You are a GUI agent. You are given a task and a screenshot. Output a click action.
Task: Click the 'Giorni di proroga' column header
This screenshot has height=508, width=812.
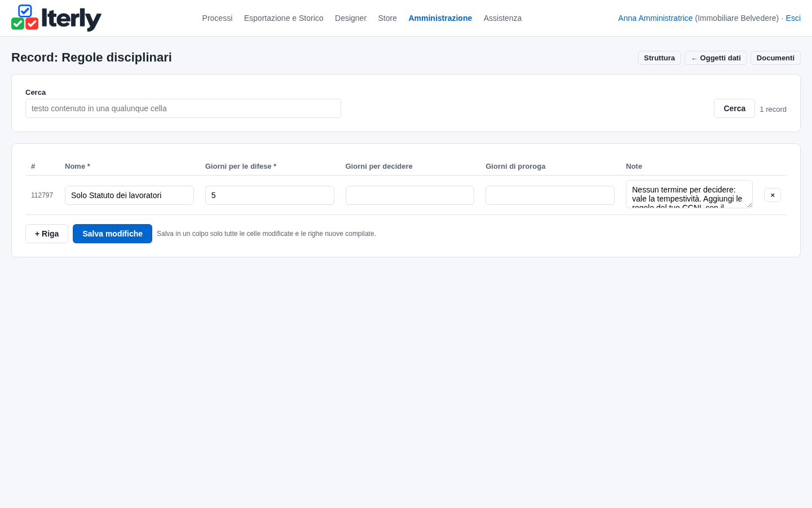point(515,167)
